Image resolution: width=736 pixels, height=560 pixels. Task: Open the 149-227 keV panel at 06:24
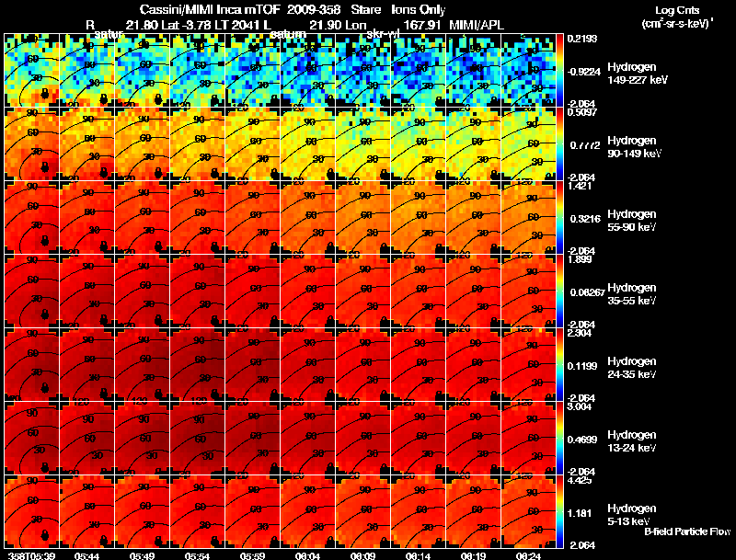click(x=528, y=71)
